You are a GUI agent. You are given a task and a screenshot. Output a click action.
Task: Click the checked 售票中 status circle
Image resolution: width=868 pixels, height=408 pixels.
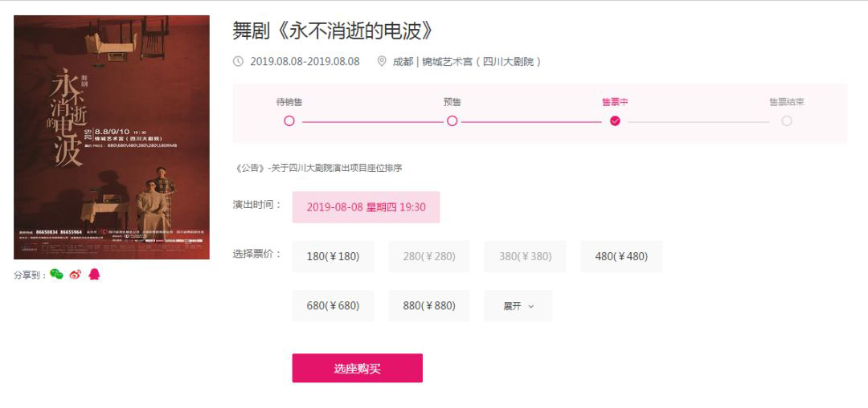pos(615,121)
